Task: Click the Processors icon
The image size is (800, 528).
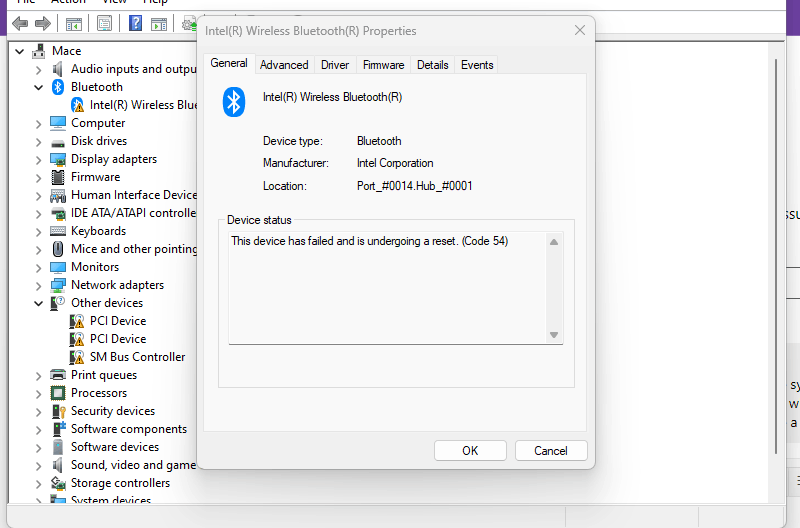Action: 58,393
